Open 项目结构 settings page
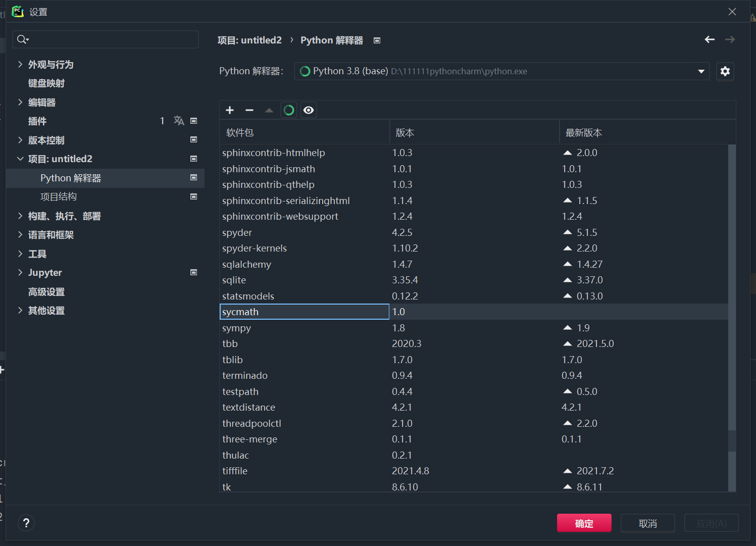 click(59, 197)
